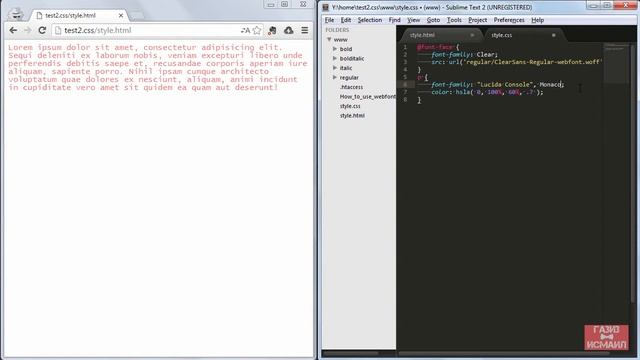The width and height of the screenshot is (640, 360).
Task: Open the Project menu
Action: coord(478,20)
